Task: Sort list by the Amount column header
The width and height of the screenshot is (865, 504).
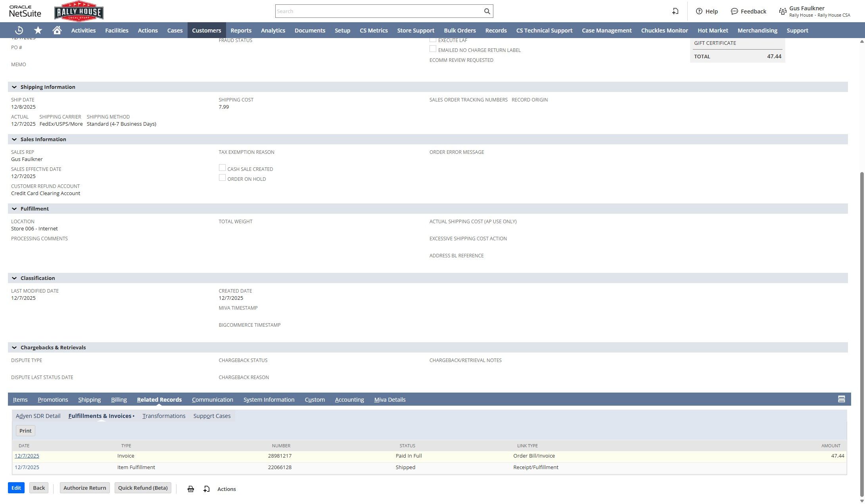Action: click(831, 446)
